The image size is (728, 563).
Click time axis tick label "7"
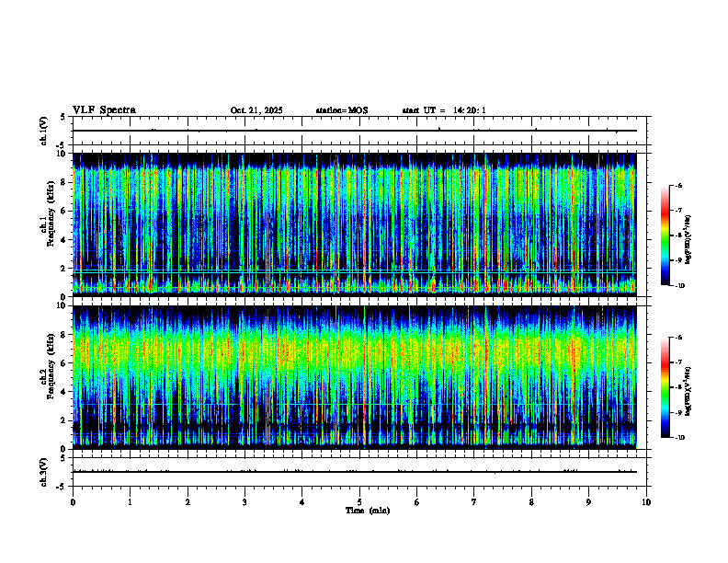click(x=474, y=502)
